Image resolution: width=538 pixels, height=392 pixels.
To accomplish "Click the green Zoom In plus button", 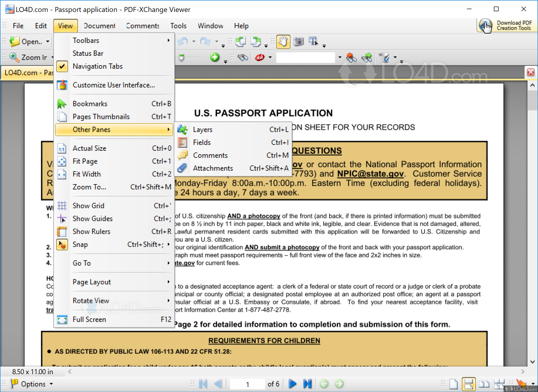I will 215,57.
